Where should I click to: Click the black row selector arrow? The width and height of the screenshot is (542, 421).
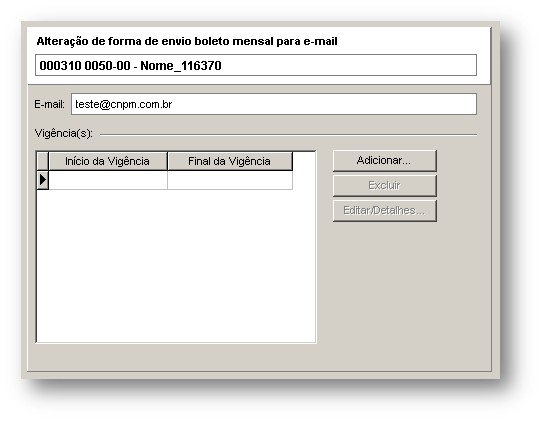click(x=43, y=180)
